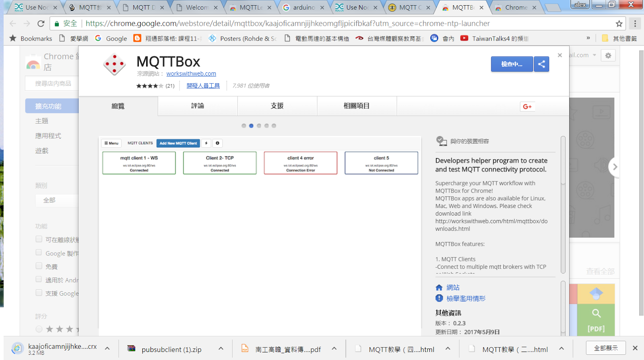Bookmark this page with the star icon
644x360 pixels.
[x=619, y=24]
